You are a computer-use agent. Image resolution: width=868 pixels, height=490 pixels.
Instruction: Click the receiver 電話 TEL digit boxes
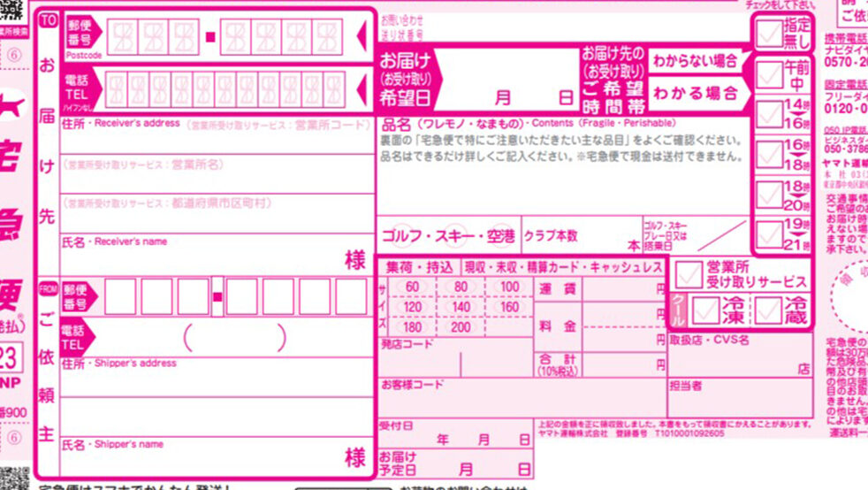tap(225, 89)
